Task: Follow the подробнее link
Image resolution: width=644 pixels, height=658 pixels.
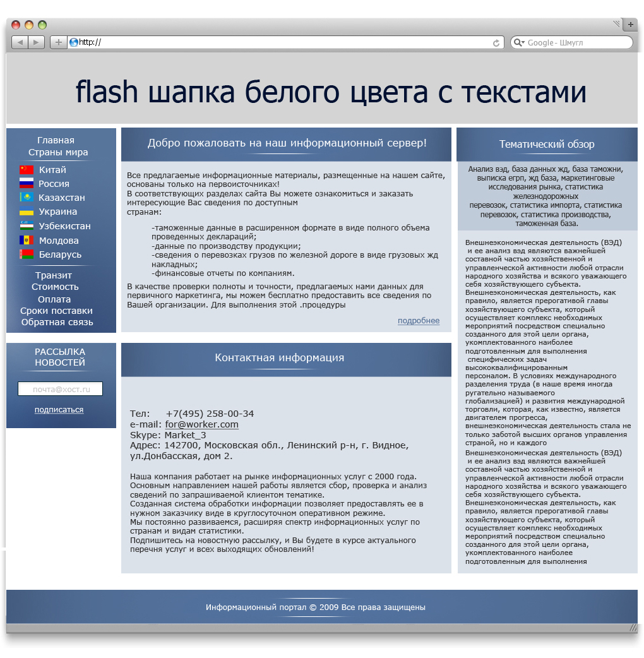Action: coord(419,321)
